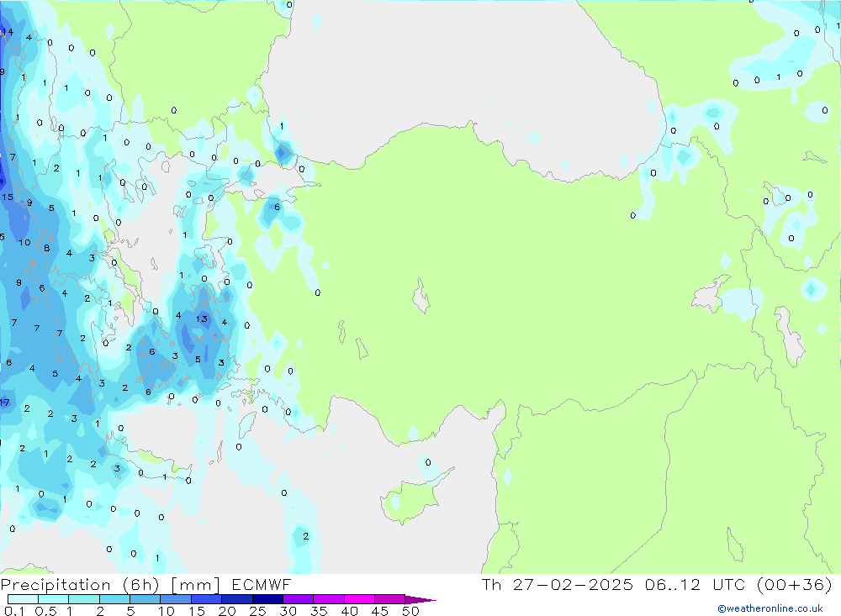This screenshot has height=616, width=841.
Task: Click the 1–2 mm legend color swatch
Action: [84, 599]
